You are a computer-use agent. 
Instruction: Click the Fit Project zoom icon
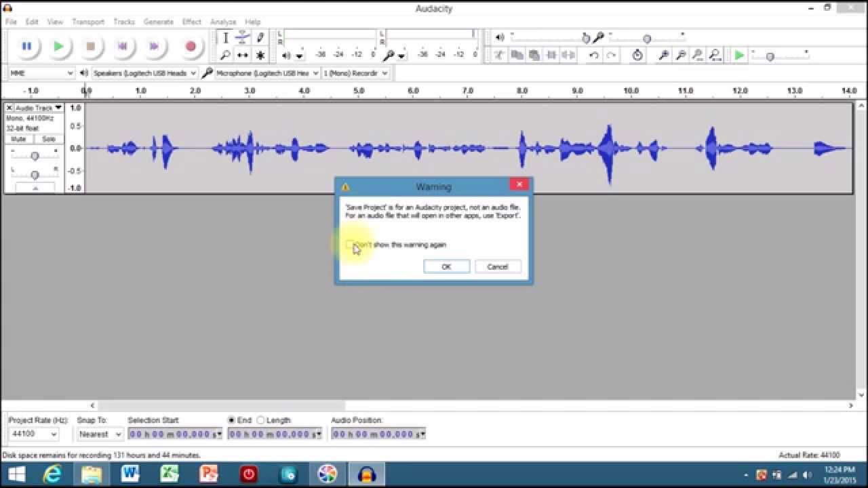coord(715,55)
